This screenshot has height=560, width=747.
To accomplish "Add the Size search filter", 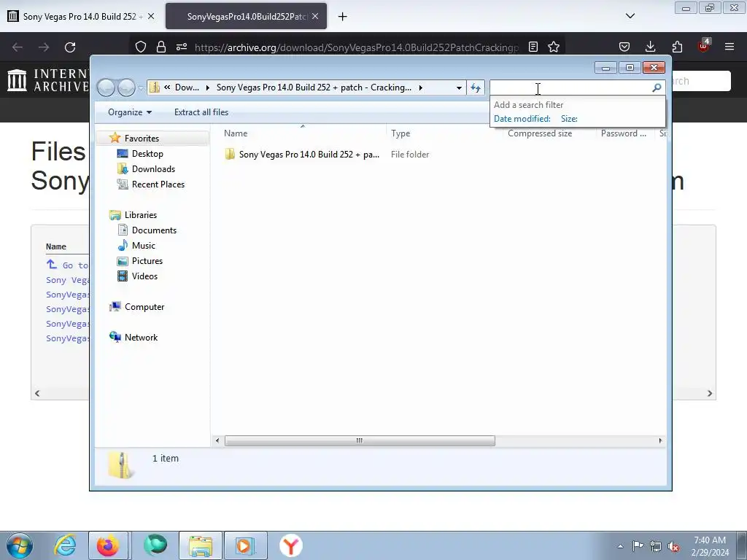I will pos(569,119).
